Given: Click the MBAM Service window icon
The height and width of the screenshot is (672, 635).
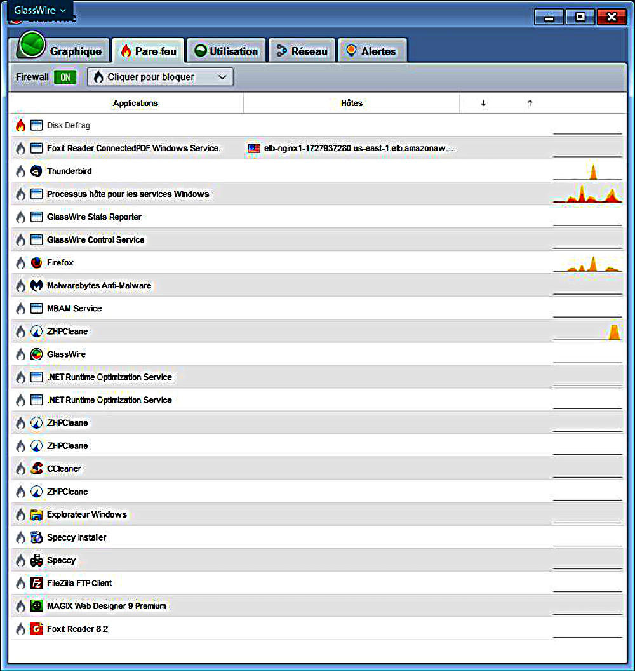Looking at the screenshot, I should 37,309.
